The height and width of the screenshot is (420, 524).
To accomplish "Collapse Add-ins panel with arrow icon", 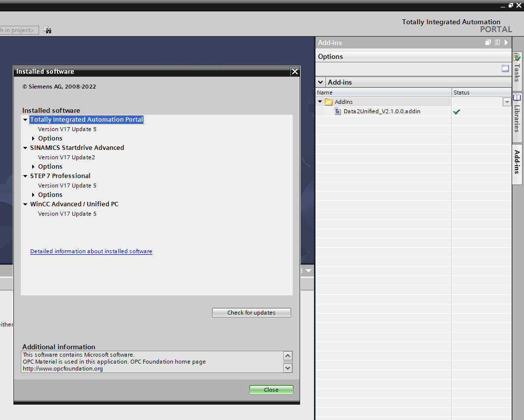I will 506,43.
